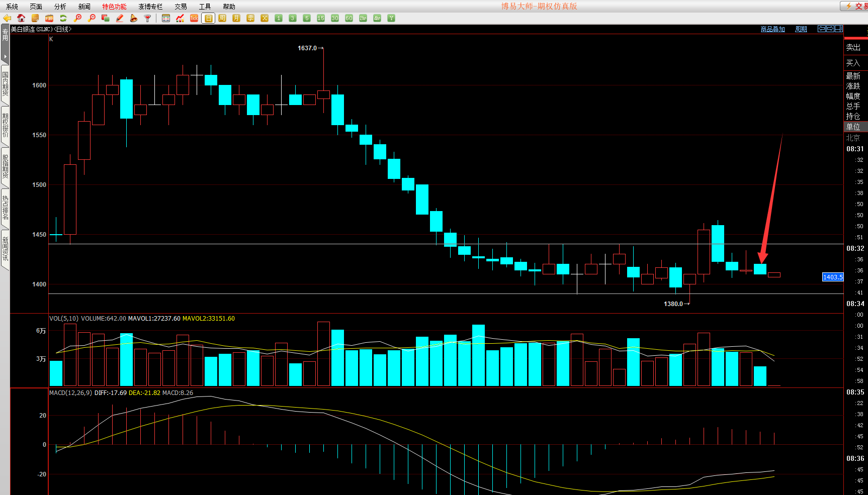Image resolution: width=868 pixels, height=495 pixels.
Task: Open the funnel filter tool
Action: (x=148, y=18)
